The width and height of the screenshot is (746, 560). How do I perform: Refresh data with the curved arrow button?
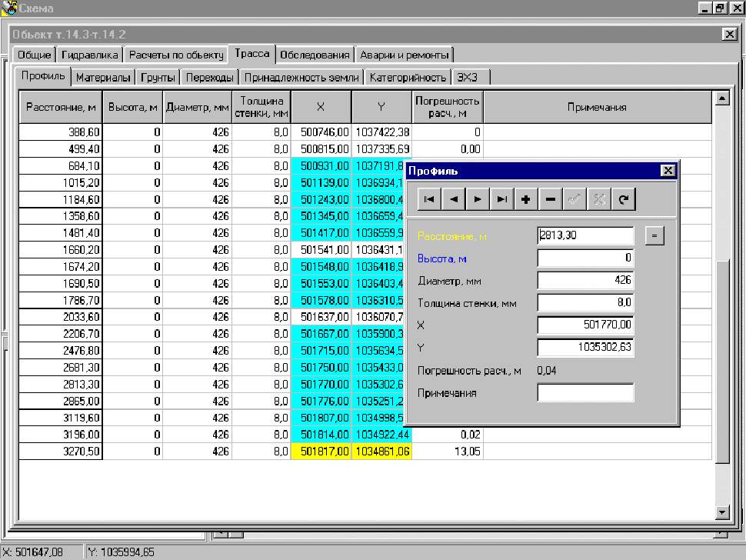point(624,199)
